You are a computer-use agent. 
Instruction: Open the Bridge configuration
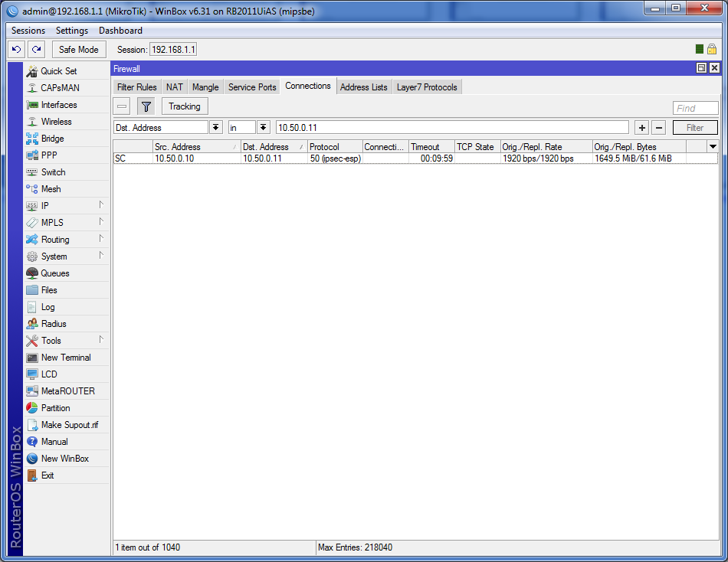(x=67, y=139)
